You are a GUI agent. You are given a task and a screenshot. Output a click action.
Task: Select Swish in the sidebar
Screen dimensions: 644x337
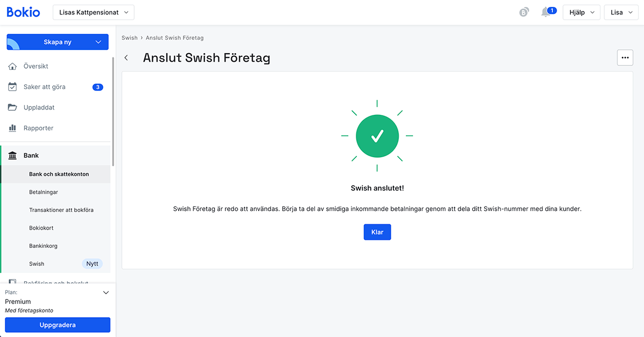36,263
